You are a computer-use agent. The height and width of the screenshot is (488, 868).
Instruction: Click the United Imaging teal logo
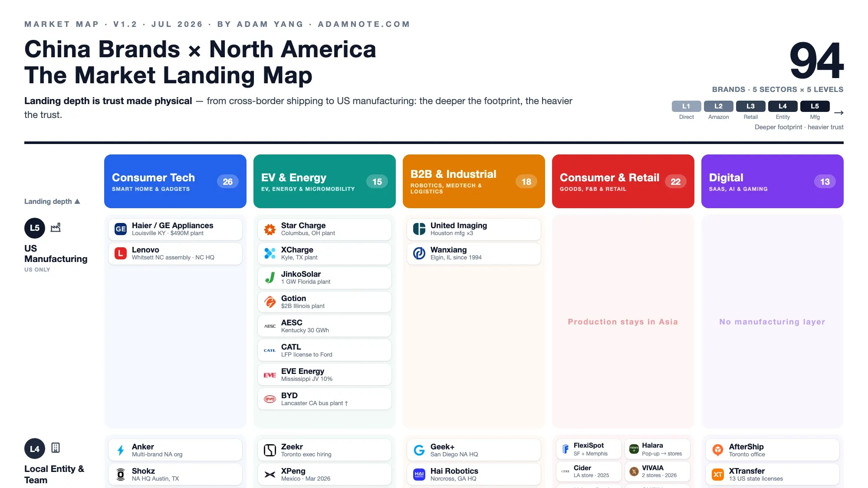click(x=419, y=229)
